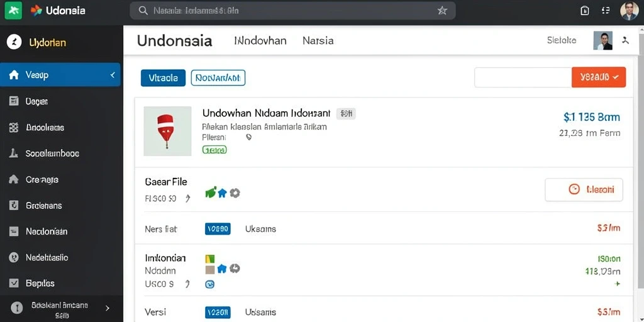
Task: Open the clipboard icon in top bar
Action: pyautogui.click(x=585, y=11)
